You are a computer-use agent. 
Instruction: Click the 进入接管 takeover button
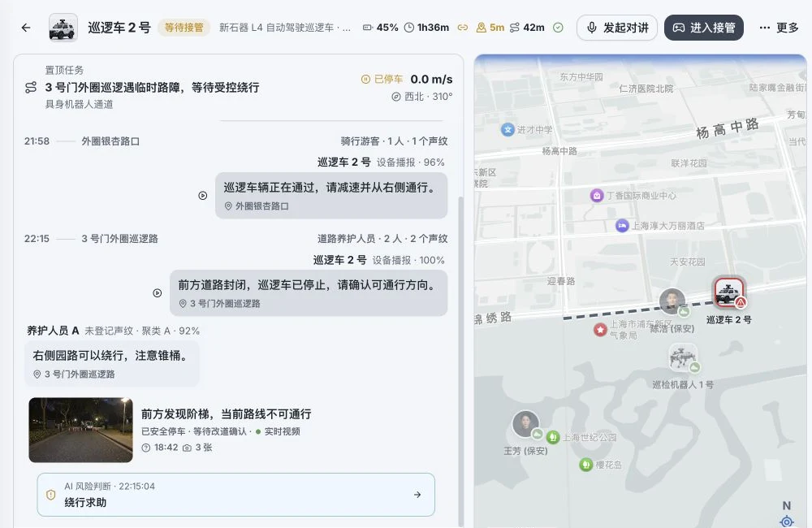704,28
